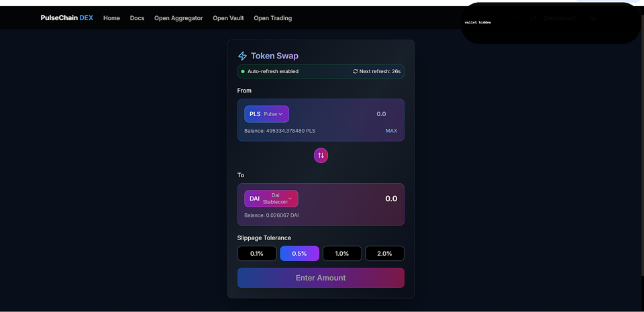Navigate to Open Vault

(228, 18)
